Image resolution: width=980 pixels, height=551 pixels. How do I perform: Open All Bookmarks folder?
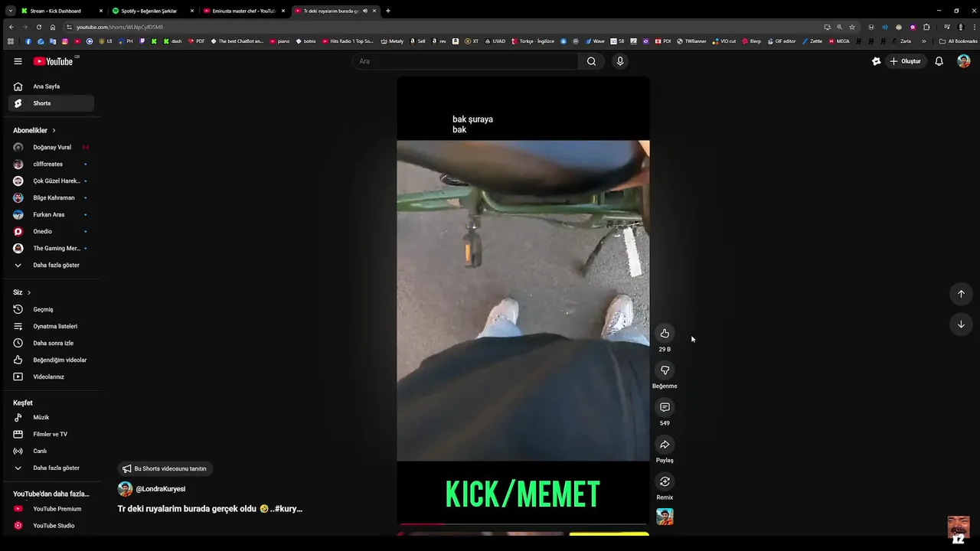(958, 41)
